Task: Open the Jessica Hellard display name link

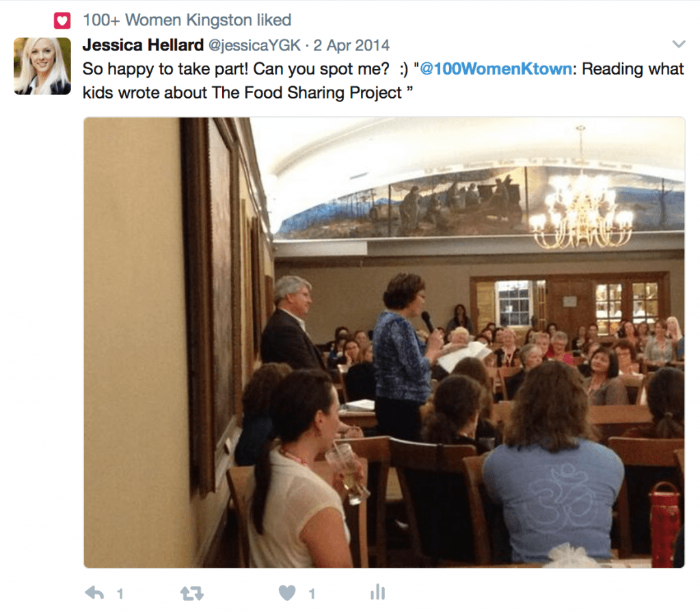Action: click(143, 45)
